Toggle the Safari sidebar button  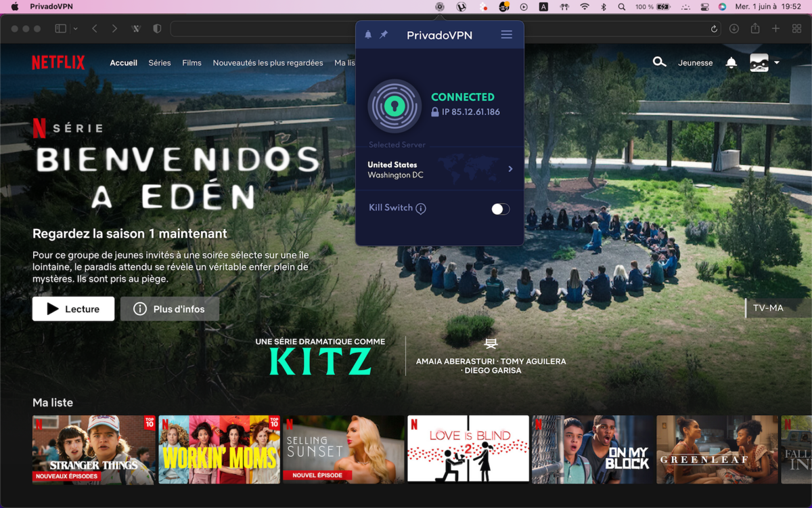[60, 29]
